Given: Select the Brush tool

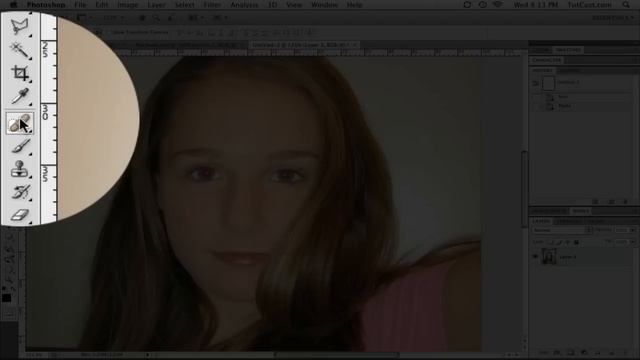Looking at the screenshot, I should click(x=20, y=146).
